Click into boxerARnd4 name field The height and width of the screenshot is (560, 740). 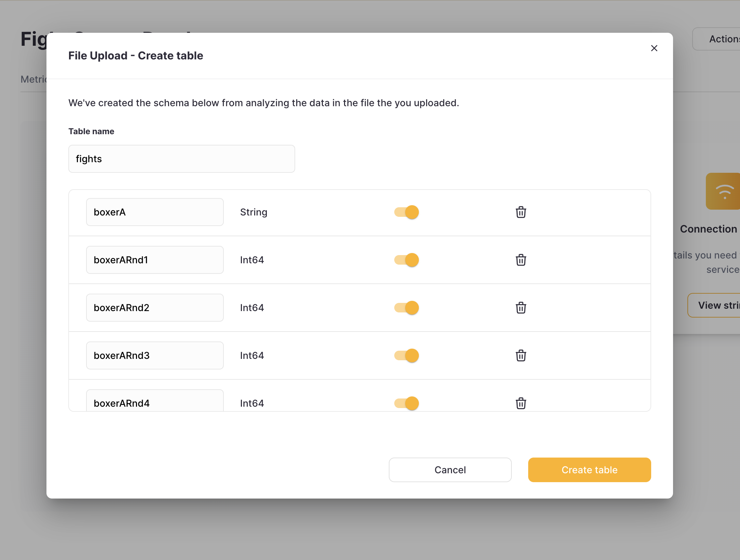click(x=155, y=401)
